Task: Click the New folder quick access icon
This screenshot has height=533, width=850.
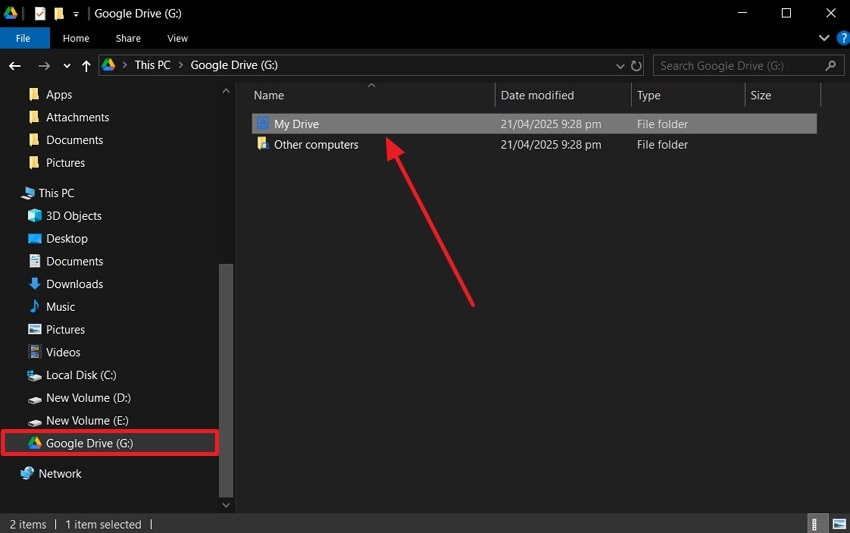Action: [59, 14]
